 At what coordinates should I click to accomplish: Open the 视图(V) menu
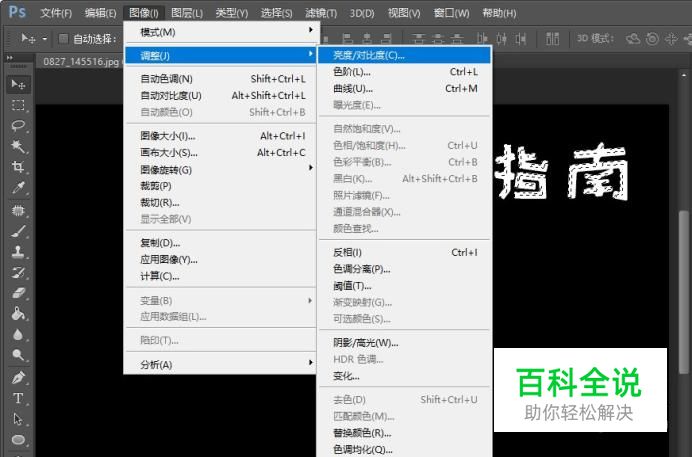404,13
